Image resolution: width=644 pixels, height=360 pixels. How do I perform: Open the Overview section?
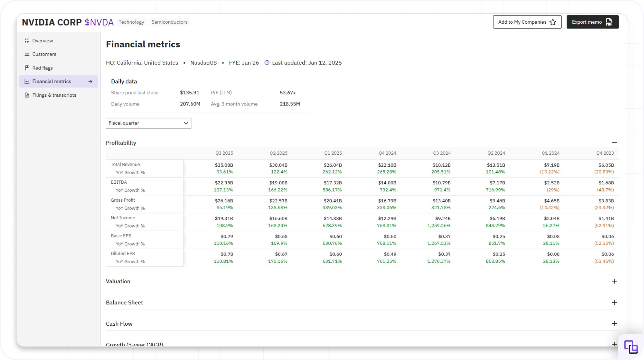59,41
